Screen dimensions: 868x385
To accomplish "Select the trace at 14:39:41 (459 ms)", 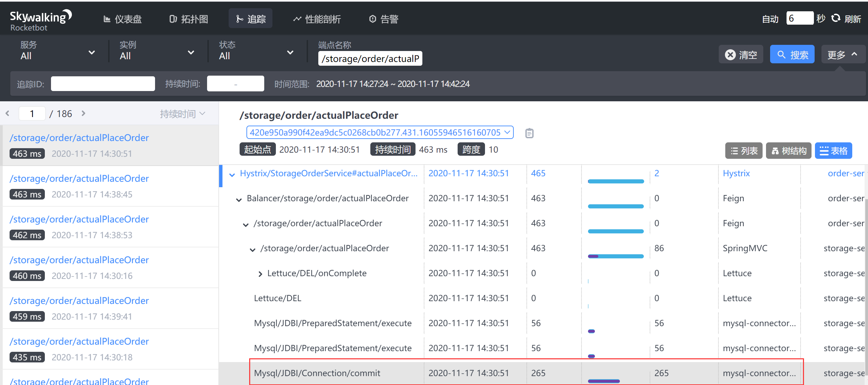I will point(111,308).
